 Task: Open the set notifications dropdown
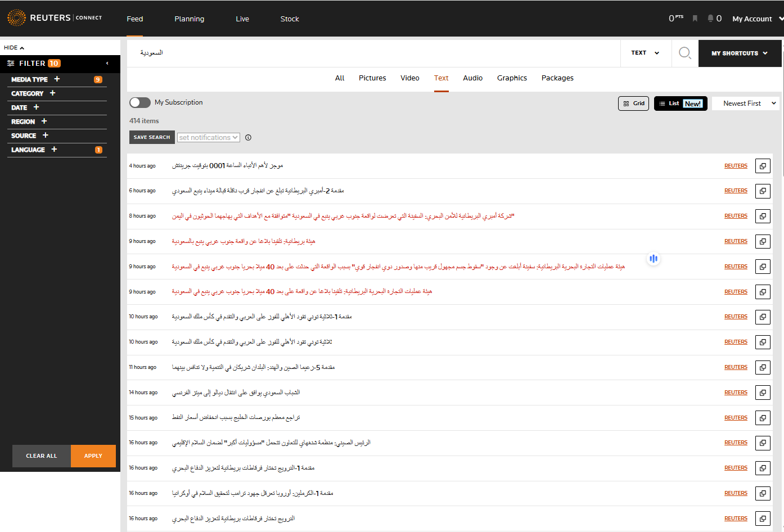click(209, 138)
